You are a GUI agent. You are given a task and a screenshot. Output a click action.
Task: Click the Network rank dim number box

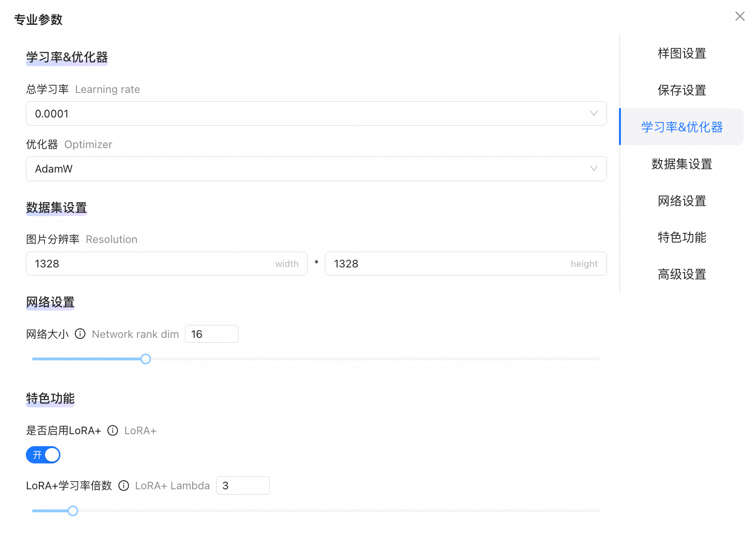[211, 334]
